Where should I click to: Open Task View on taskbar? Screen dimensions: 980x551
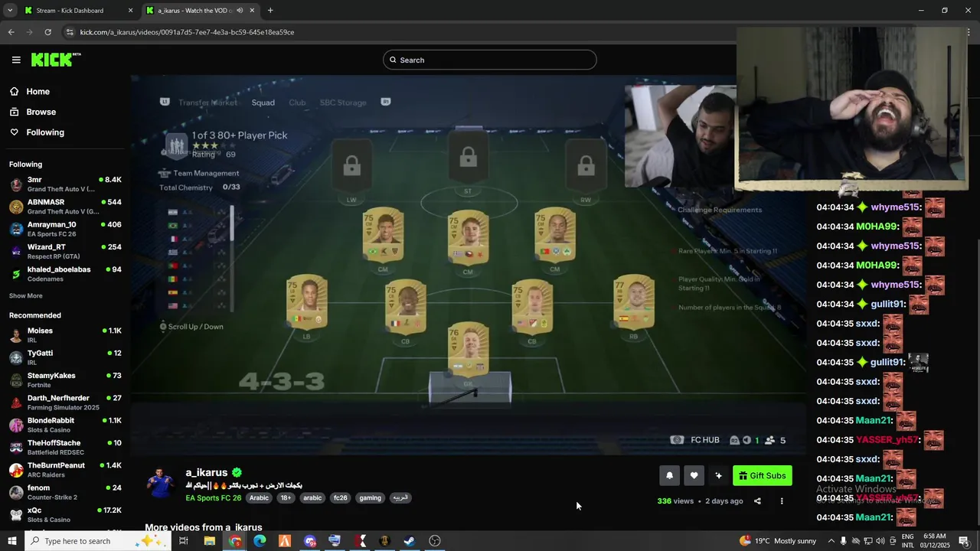pyautogui.click(x=184, y=541)
